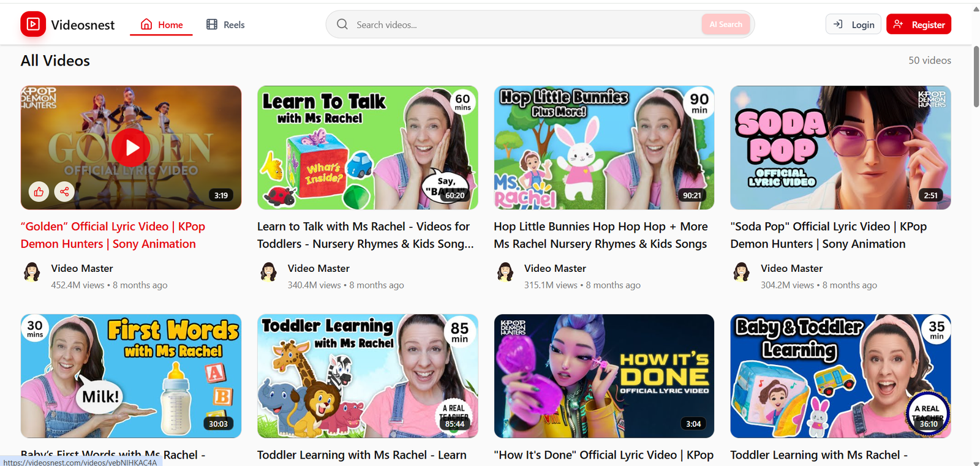Click the 50 videos count
The height and width of the screenshot is (466, 980).
[930, 60]
